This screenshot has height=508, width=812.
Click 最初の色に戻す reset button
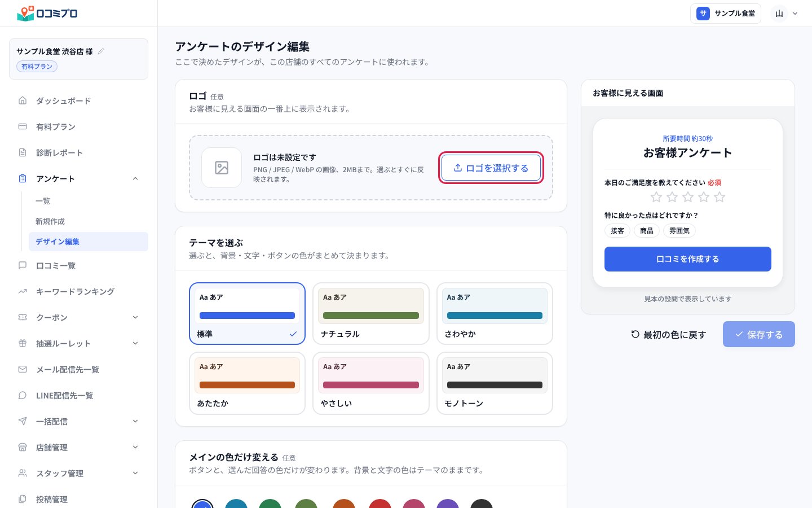pos(668,335)
